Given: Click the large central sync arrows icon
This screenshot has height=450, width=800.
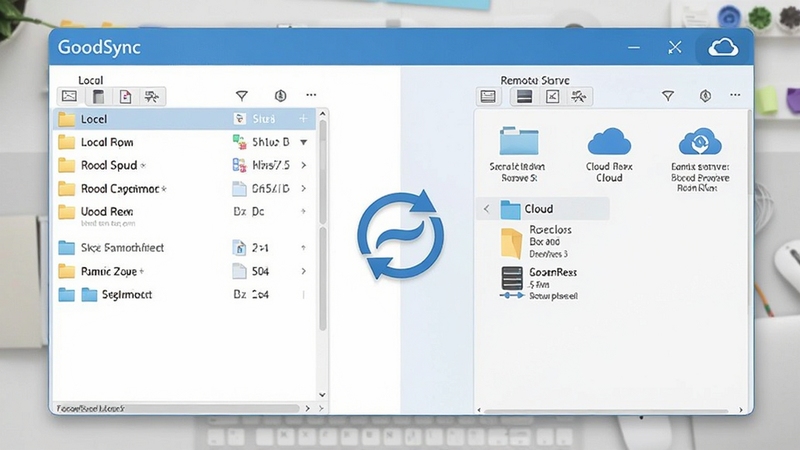Looking at the screenshot, I should pyautogui.click(x=401, y=235).
